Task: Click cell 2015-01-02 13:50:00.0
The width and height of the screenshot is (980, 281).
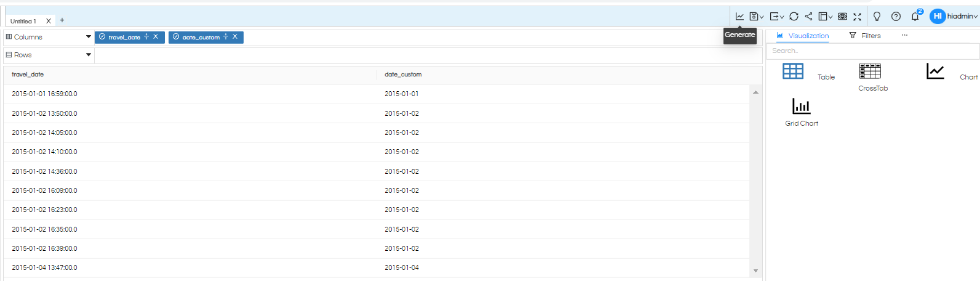Action: (x=44, y=114)
